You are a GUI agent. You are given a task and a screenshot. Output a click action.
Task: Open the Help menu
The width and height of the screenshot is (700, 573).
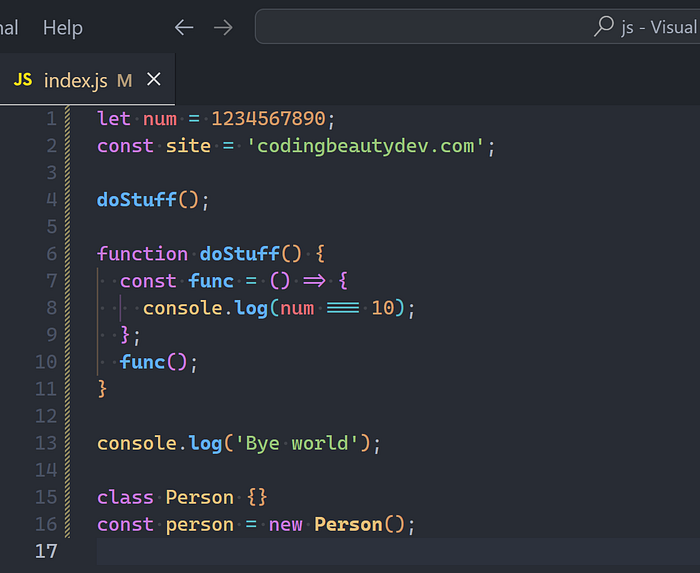63,28
